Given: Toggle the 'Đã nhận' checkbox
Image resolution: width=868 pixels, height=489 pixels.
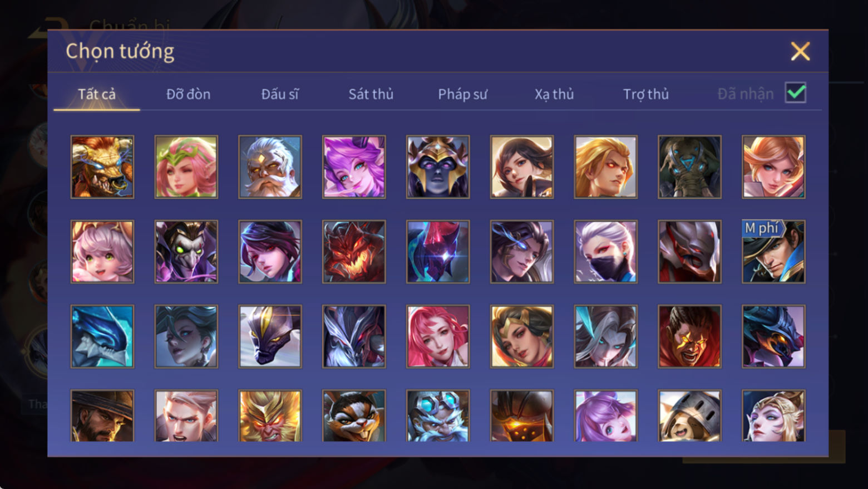Looking at the screenshot, I should (796, 93).
